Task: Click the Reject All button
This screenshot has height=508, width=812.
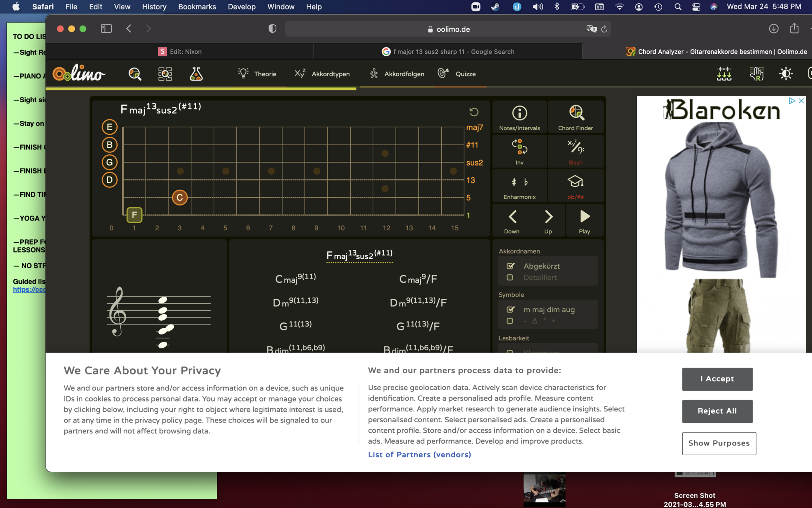Action: pos(717,411)
